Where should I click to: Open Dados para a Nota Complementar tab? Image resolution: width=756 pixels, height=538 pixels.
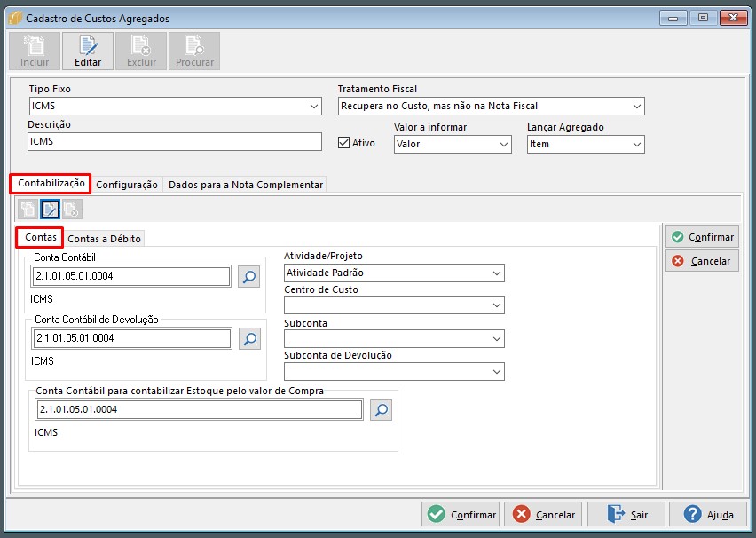pos(246,185)
